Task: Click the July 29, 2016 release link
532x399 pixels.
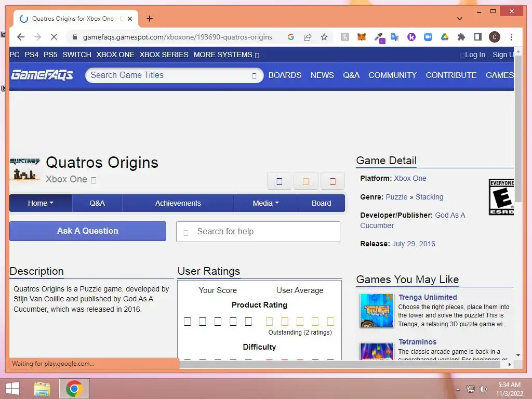Action: coord(414,244)
